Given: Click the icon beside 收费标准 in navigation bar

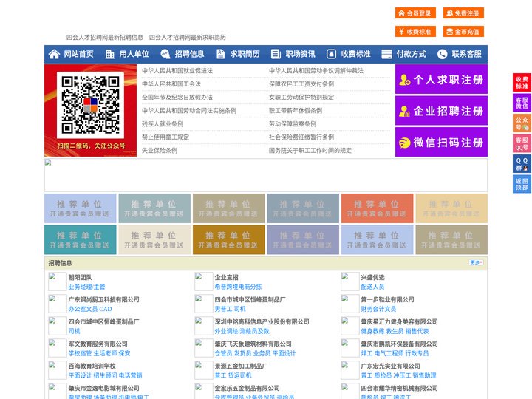Looking at the screenshot, I should (x=331, y=54).
